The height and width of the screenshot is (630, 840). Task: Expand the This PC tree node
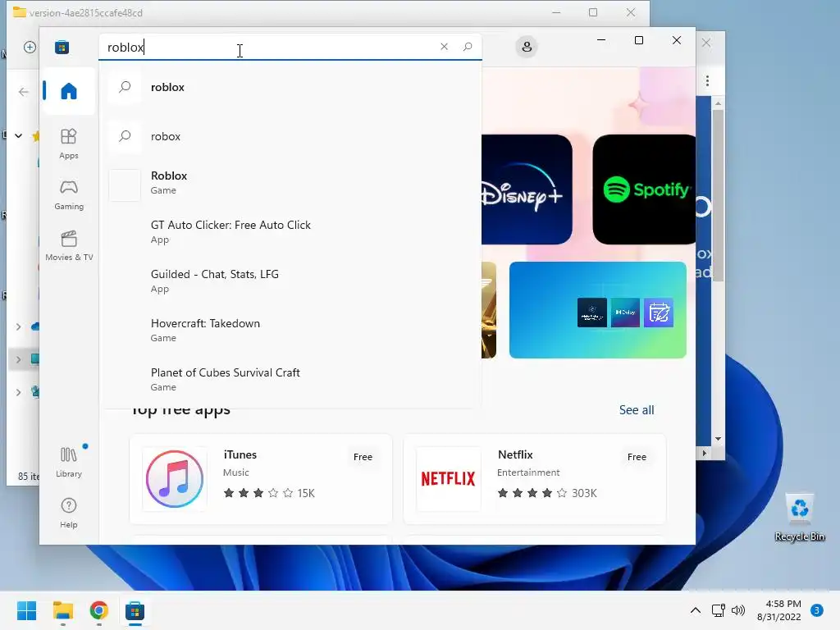pyautogui.click(x=18, y=359)
